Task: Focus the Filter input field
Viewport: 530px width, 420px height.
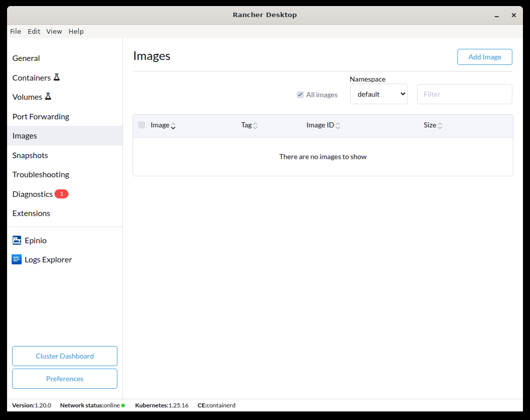Action: (x=464, y=94)
